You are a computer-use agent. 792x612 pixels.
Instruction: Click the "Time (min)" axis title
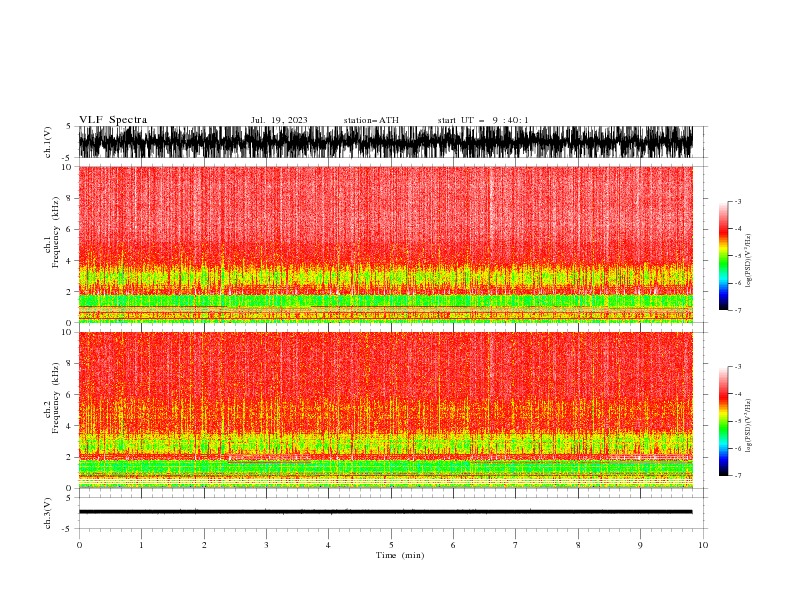(x=400, y=555)
